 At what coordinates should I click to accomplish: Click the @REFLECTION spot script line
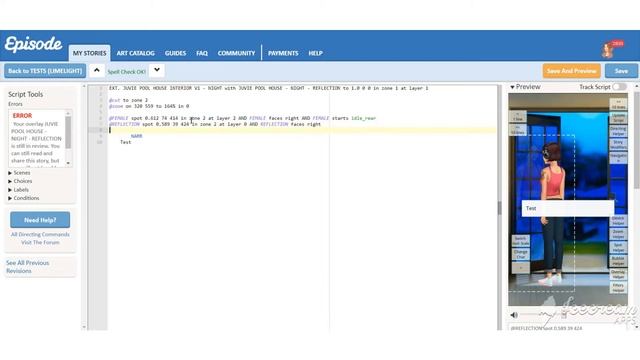click(x=215, y=124)
